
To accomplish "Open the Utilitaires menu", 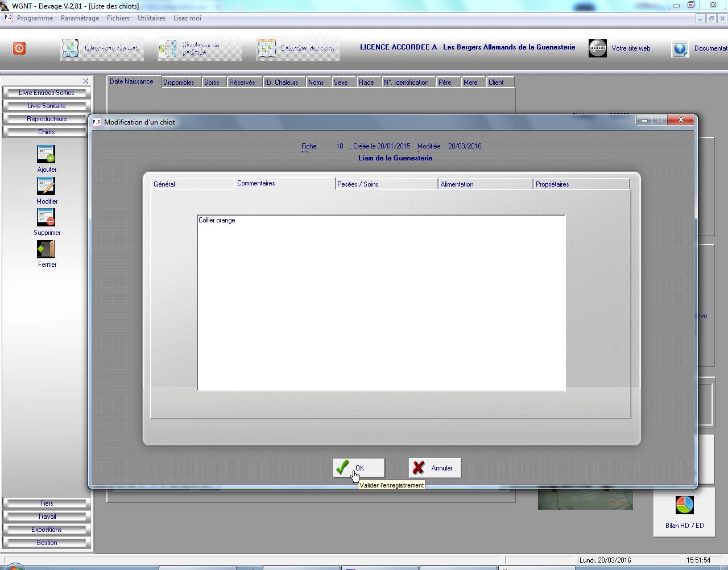I will pyautogui.click(x=151, y=18).
